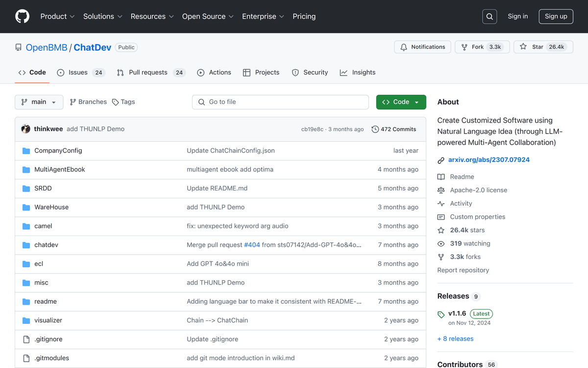Open the Branches list

[88, 102]
